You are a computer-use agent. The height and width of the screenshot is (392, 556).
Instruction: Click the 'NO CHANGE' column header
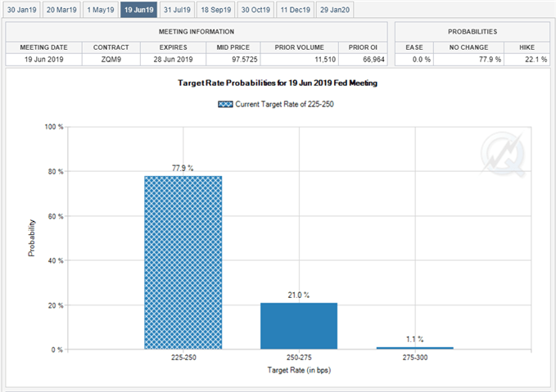click(468, 47)
